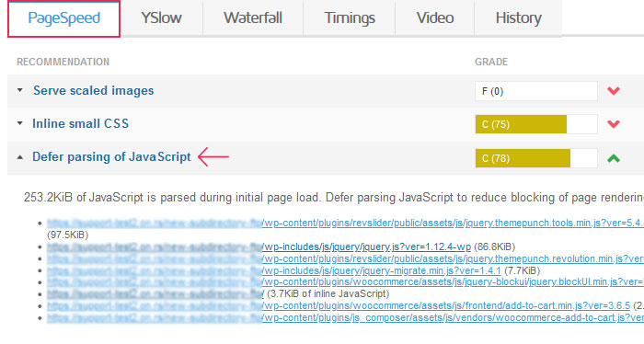This screenshot has width=644, height=344.
Task: Open the Serve scaled images recommendation
Action: pos(94,90)
